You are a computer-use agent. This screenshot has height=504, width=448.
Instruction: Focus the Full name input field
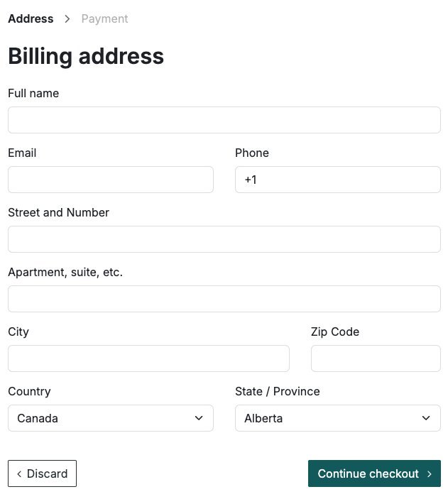(x=224, y=120)
